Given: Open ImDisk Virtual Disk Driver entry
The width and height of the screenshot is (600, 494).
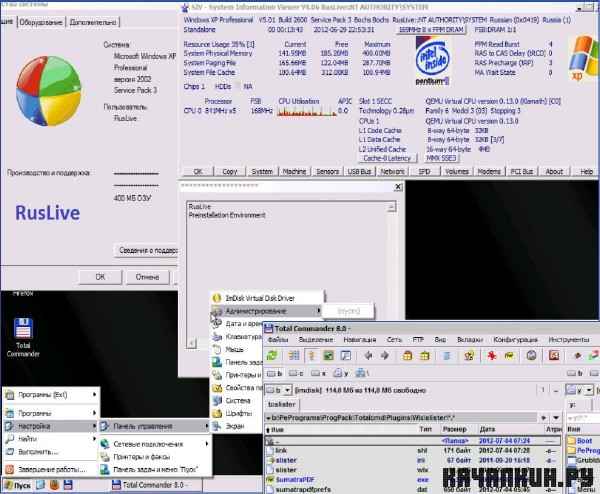Looking at the screenshot, I should click(267, 298).
